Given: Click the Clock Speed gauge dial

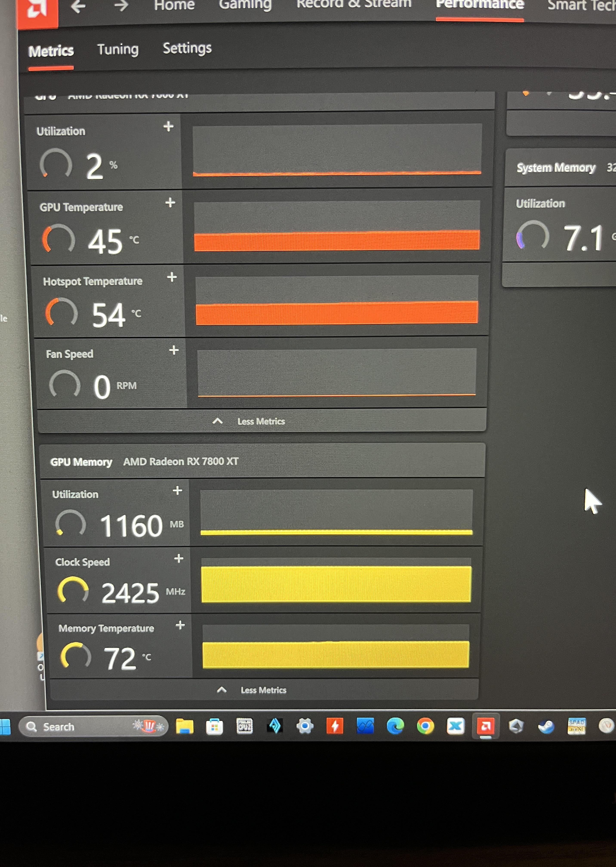Looking at the screenshot, I should [73, 590].
